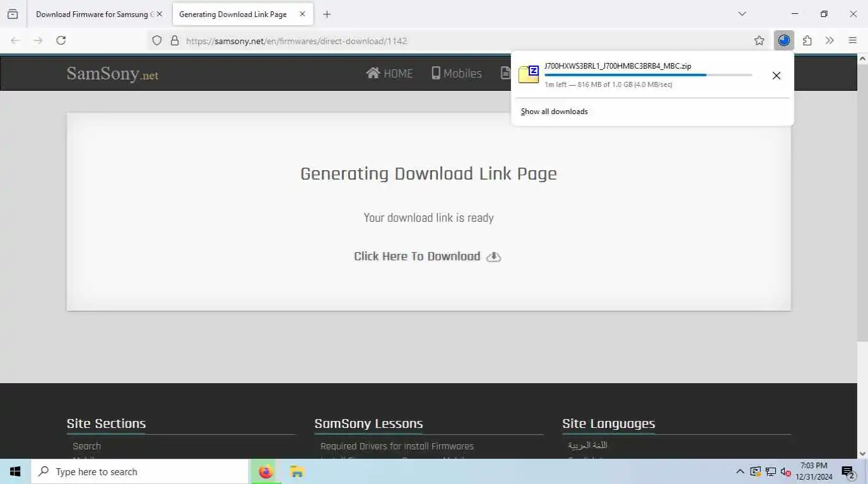Open the tray icon left of network
Screen dimensions: 868x484
pyautogui.click(x=756, y=471)
